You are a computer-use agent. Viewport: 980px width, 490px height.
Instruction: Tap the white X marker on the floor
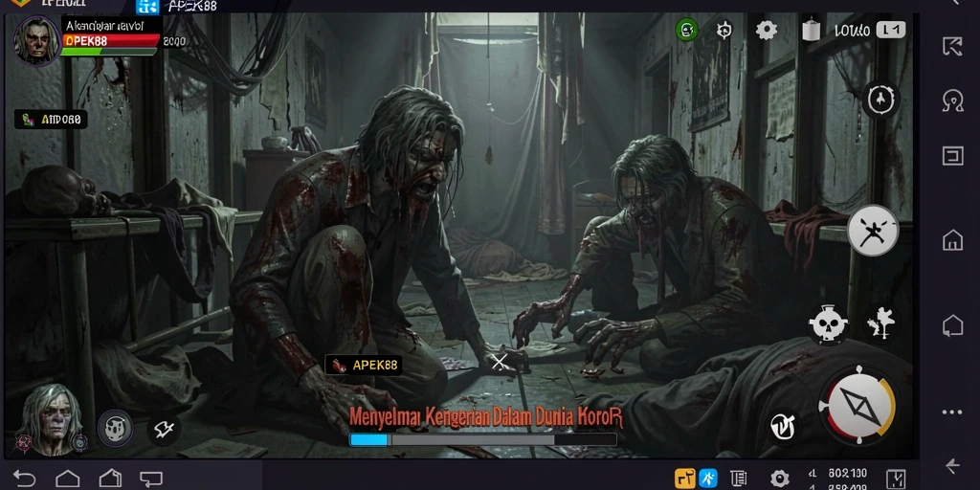click(500, 361)
